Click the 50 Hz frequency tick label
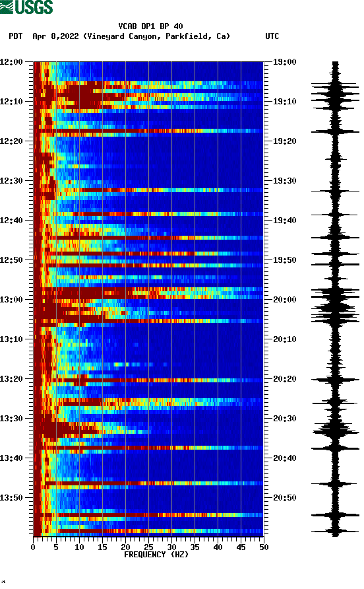The height and width of the screenshot is (589, 364). 264,547
